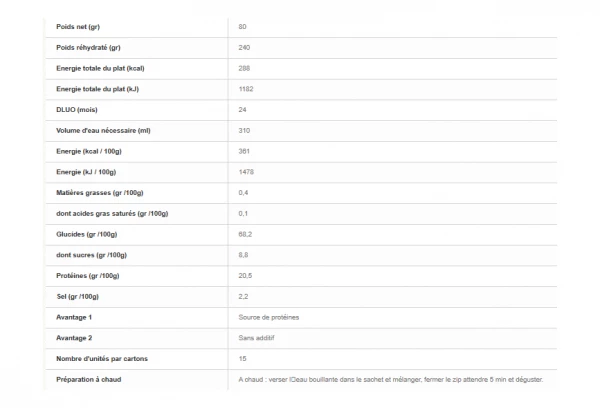Image resolution: width=600 pixels, height=408 pixels.
Task: Click the "Energie (kcal / 100g)" label
Action: click(89, 150)
